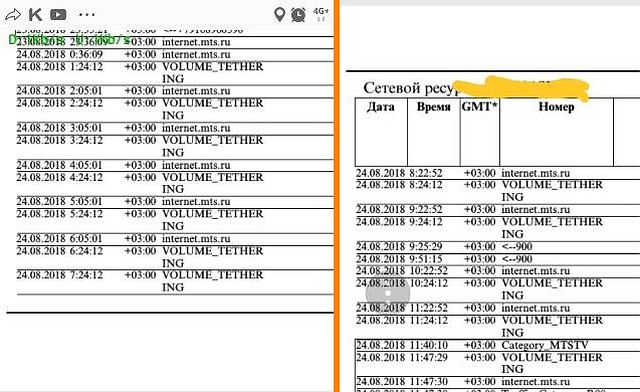This screenshot has height=392, width=640.
Task: Tap the 4G+ network indicator
Action: 321,14
